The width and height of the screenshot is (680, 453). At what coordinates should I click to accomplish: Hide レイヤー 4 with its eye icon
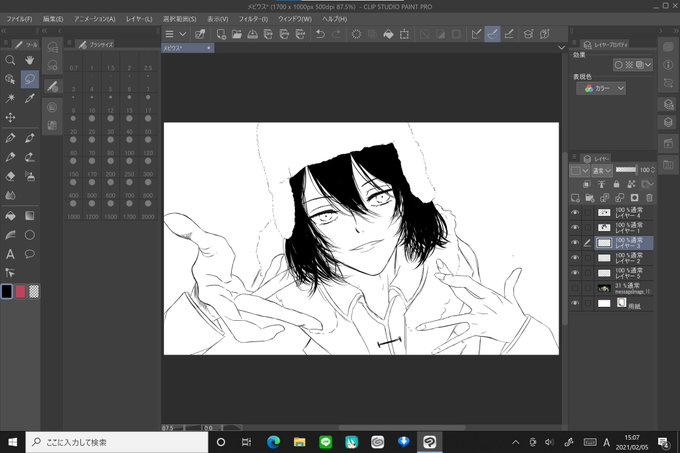click(x=575, y=212)
